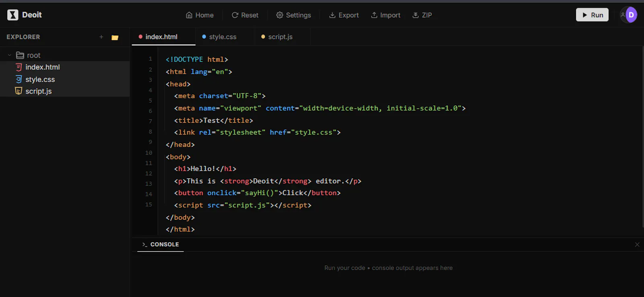Run the code with Run button
This screenshot has width=644, height=297.
[592, 15]
